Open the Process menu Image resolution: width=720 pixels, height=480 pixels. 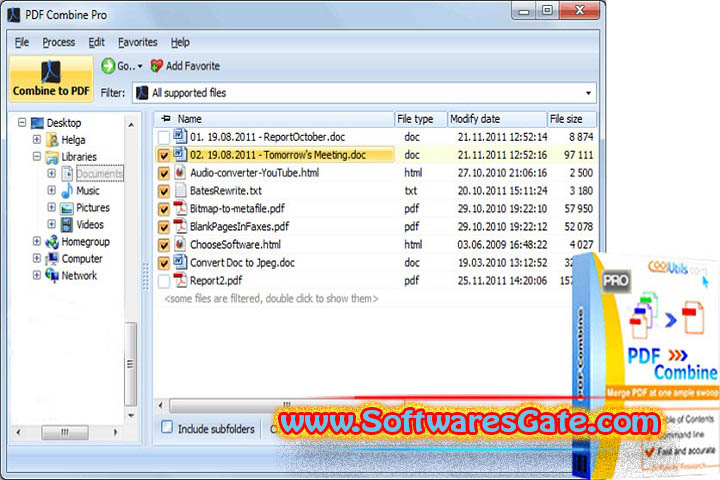coord(59,42)
